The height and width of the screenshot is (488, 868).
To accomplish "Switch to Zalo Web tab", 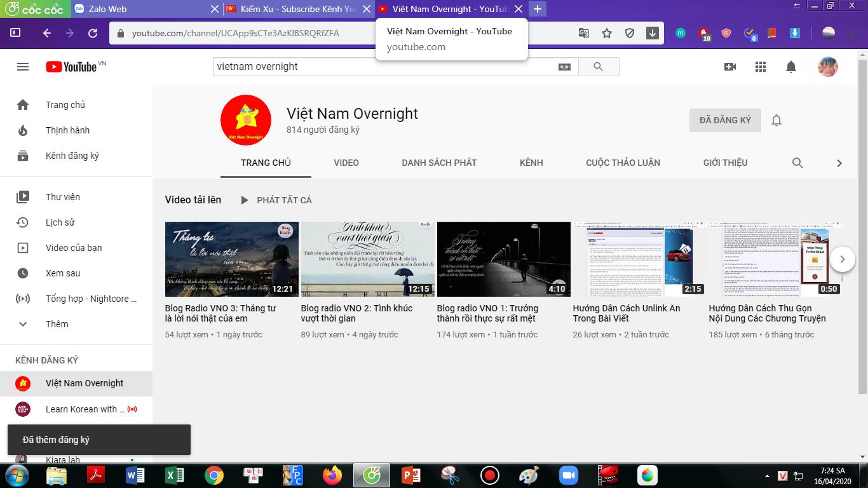I will coord(146,9).
